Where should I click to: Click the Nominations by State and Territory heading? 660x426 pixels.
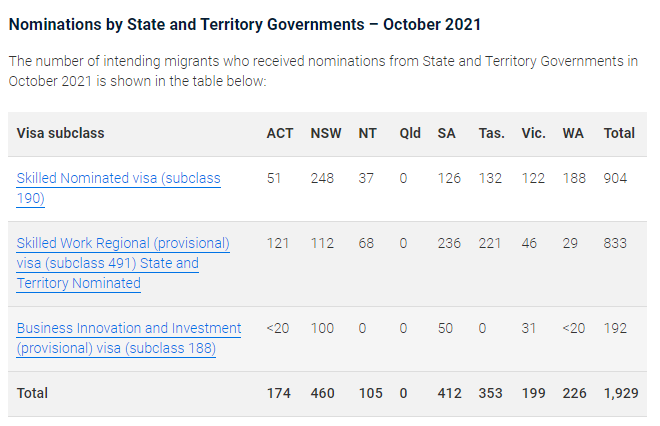(244, 23)
